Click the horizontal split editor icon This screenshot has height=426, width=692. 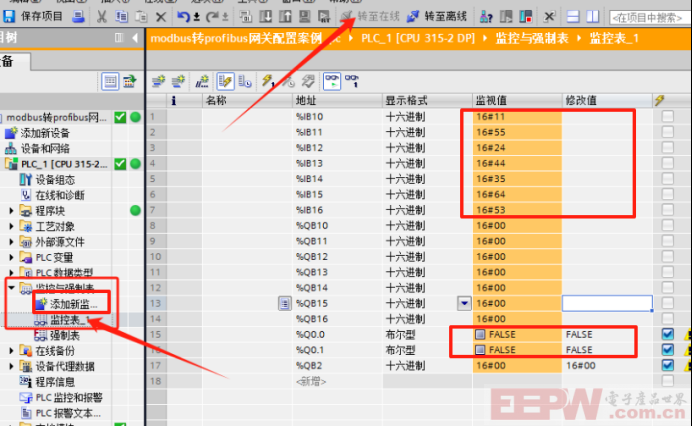click(x=573, y=17)
